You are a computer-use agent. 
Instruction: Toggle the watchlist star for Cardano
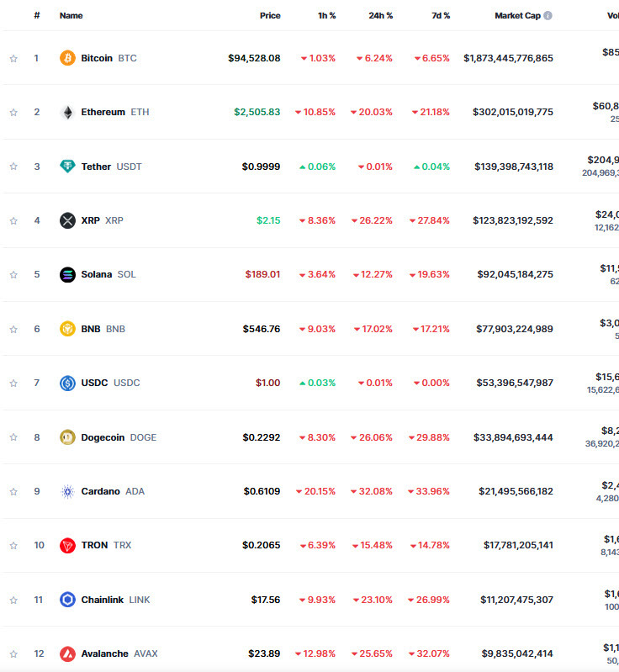coord(13,491)
